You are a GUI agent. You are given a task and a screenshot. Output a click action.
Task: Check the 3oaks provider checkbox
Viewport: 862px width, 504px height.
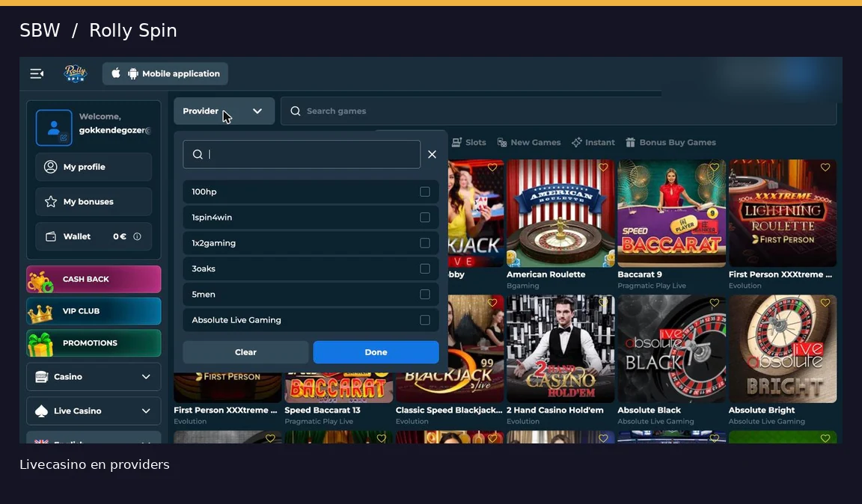[425, 268]
